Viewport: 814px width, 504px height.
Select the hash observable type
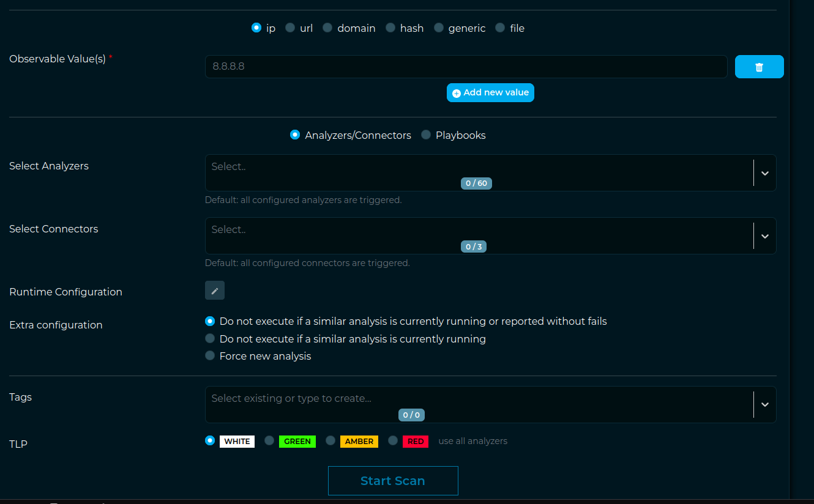coord(390,28)
